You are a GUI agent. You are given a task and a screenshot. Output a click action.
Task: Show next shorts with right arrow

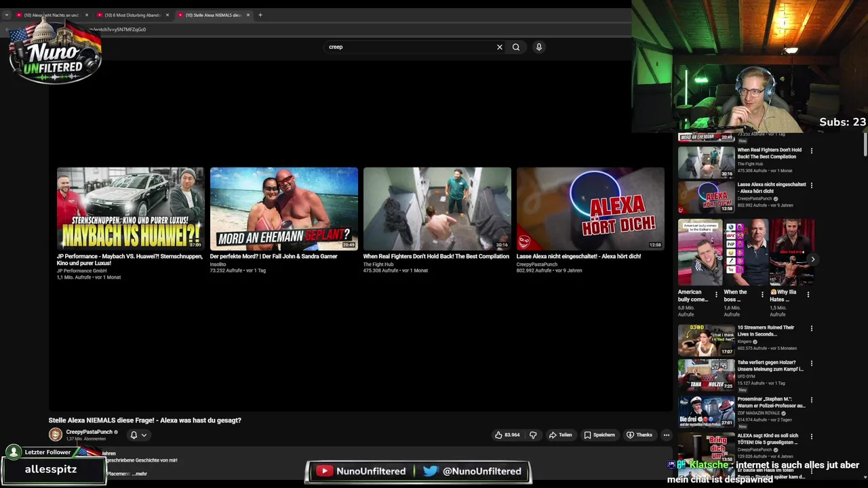pos(812,260)
